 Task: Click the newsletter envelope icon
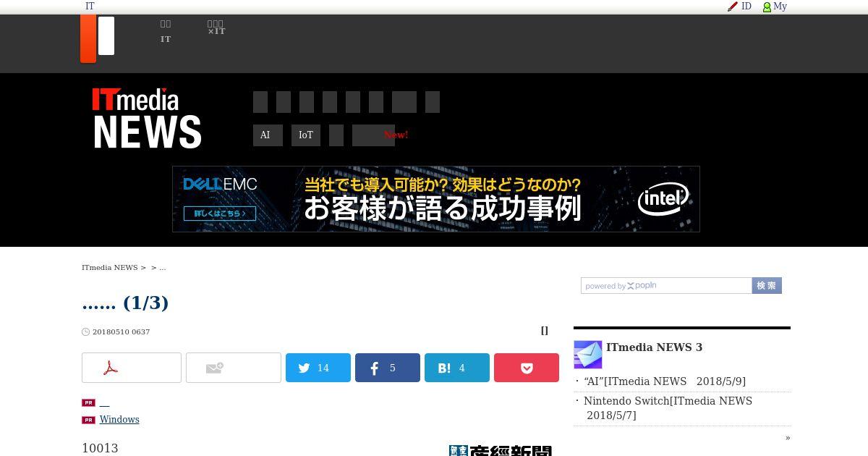(588, 355)
